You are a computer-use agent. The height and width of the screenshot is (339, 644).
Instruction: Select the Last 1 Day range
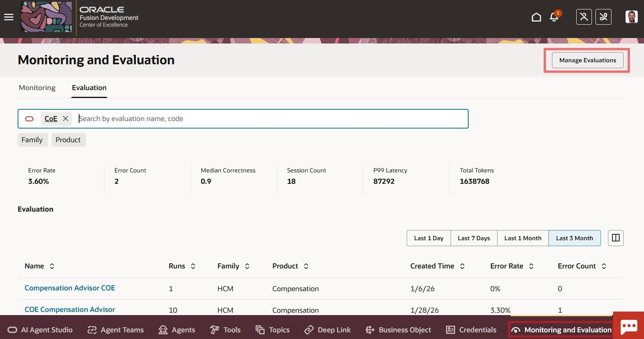coord(429,238)
